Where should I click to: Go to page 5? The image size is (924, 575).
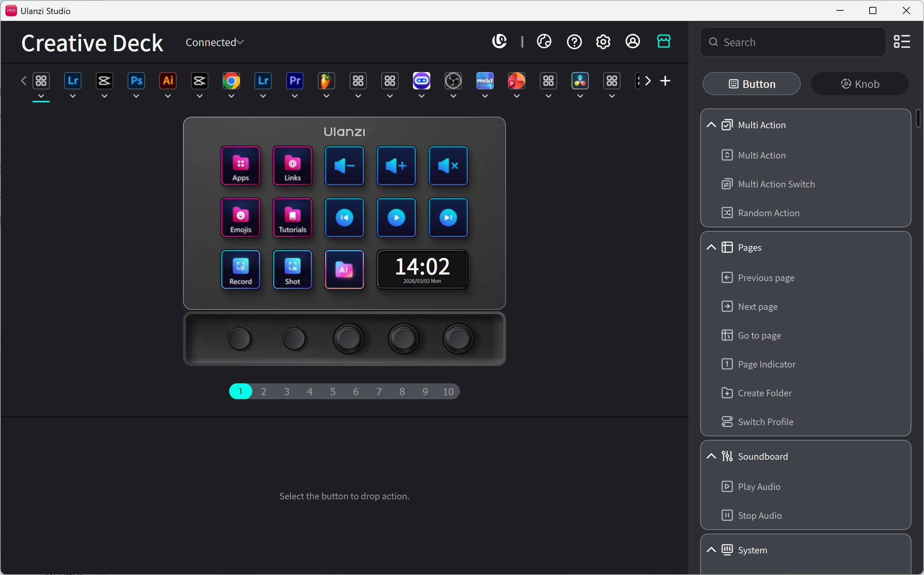pos(333,391)
